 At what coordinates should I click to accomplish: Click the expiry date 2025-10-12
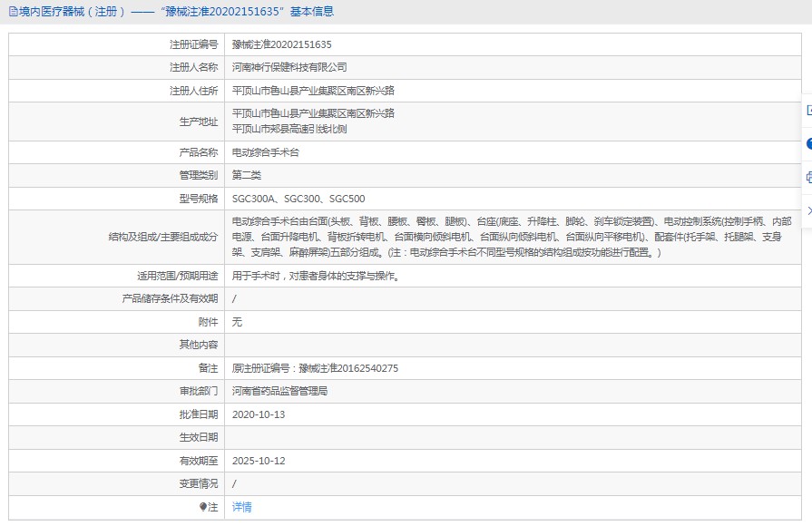[x=259, y=461]
